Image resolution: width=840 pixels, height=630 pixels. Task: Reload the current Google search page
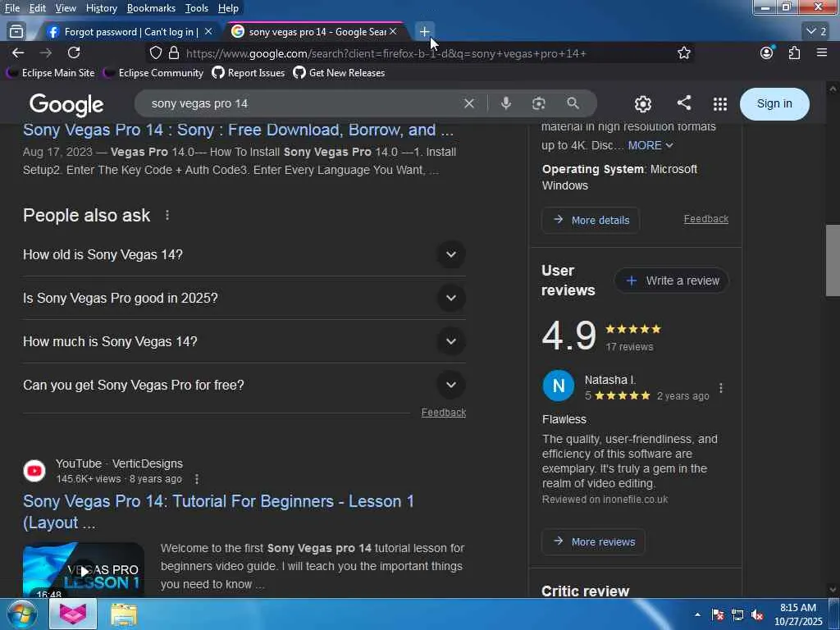click(74, 53)
